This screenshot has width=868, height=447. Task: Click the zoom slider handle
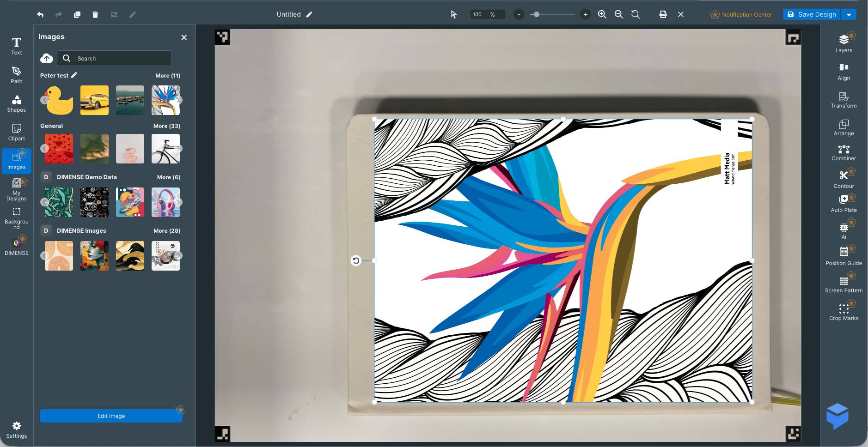pyautogui.click(x=536, y=15)
